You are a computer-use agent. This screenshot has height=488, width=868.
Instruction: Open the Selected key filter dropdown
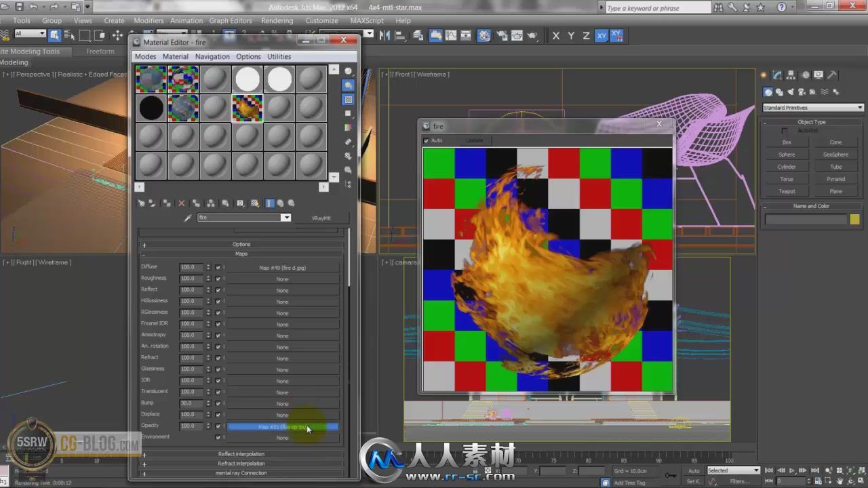(733, 470)
